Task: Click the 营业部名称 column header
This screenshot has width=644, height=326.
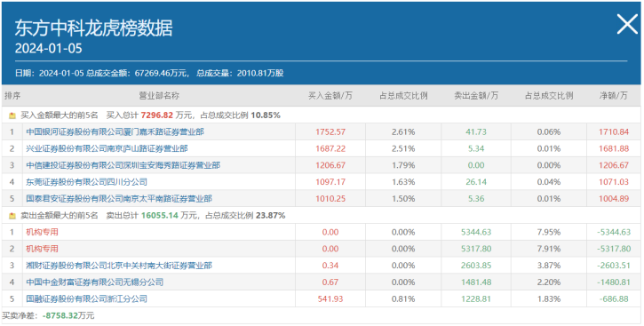Action: (159, 96)
